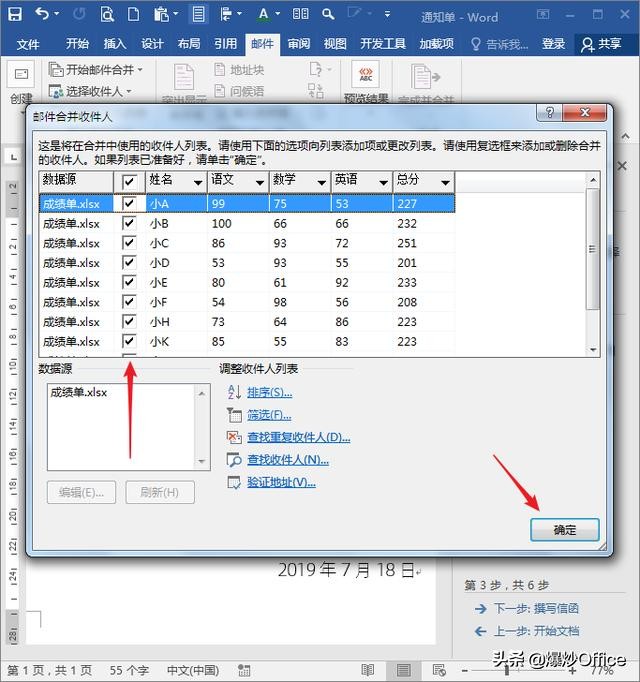Click the help question mark in dialog
Screen dimensions: 640x682
[550, 113]
